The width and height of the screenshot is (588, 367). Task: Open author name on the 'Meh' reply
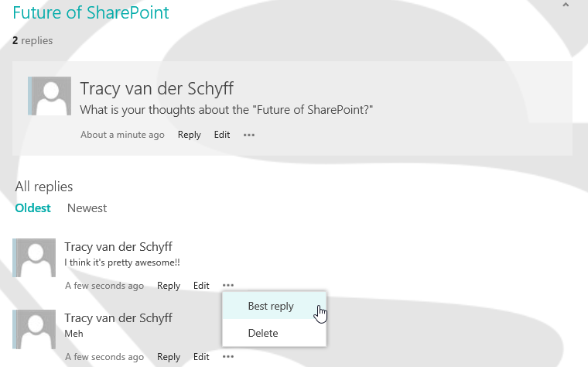118,318
